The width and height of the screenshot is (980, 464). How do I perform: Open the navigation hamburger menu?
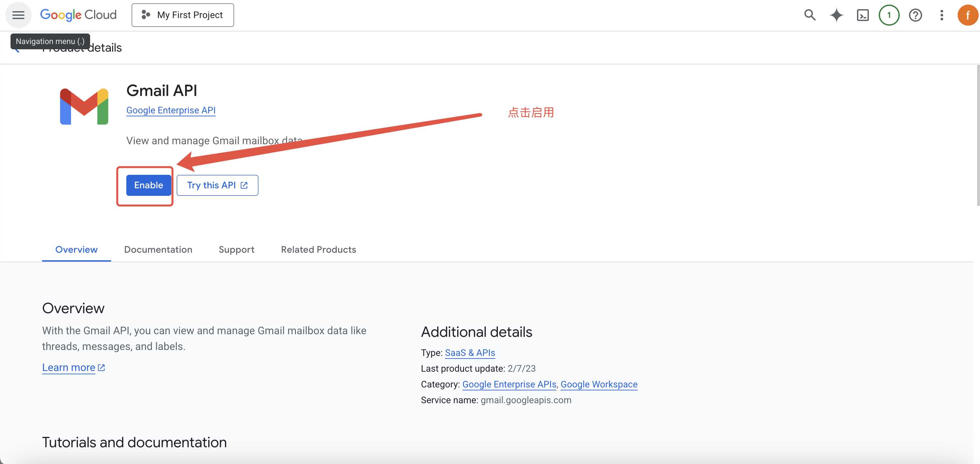[x=18, y=15]
